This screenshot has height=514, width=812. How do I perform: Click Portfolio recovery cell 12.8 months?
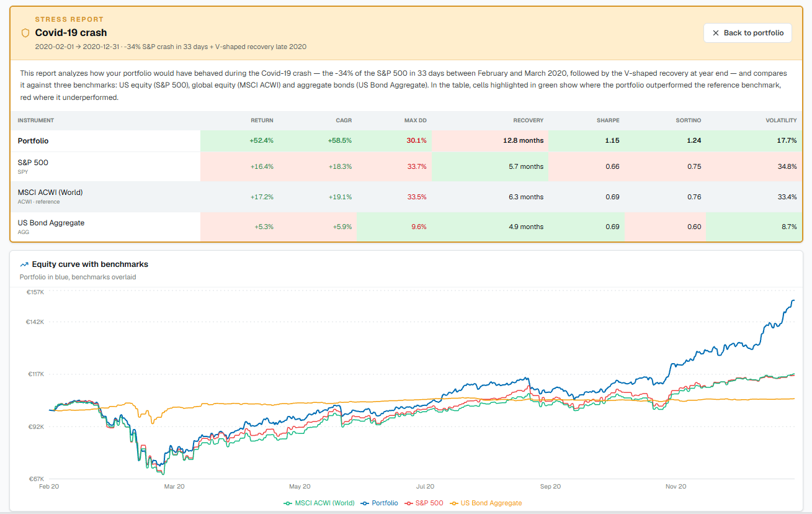(x=523, y=141)
